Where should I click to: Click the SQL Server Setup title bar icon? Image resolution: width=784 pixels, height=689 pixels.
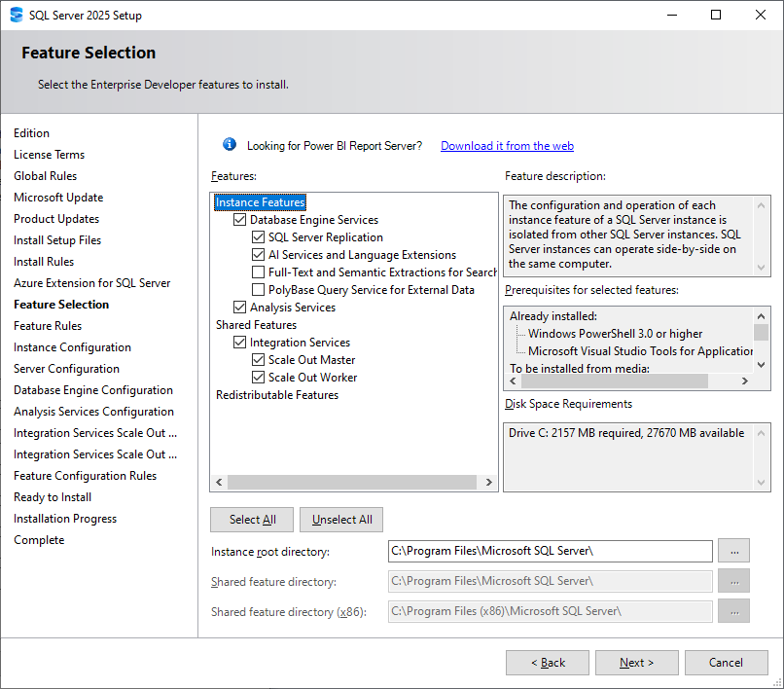click(17, 15)
